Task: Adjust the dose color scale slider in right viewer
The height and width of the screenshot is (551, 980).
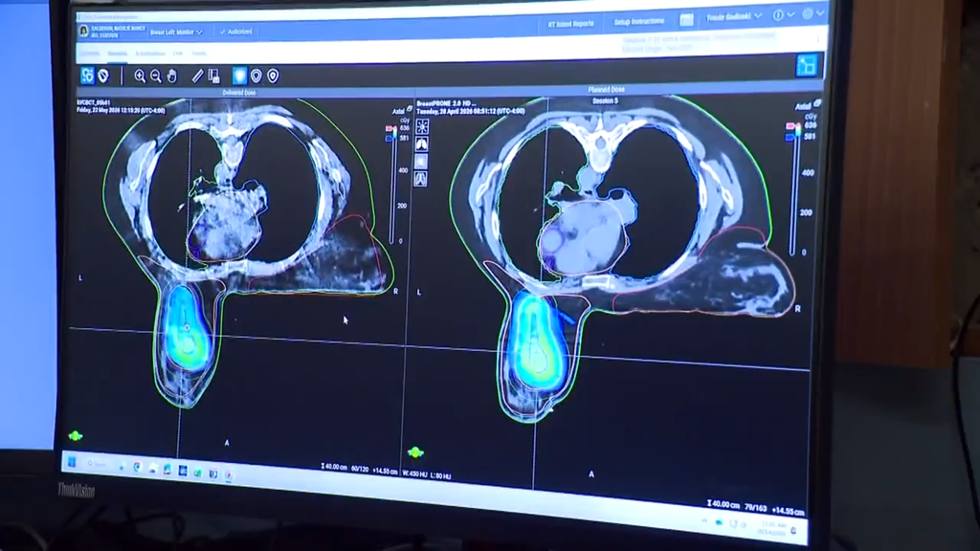Action: coord(793,191)
